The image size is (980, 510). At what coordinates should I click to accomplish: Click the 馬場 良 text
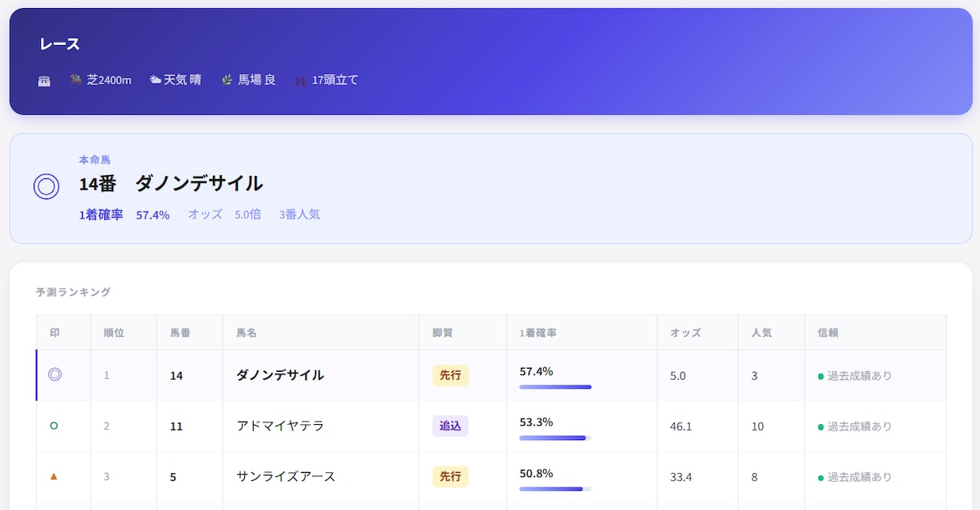(x=257, y=80)
